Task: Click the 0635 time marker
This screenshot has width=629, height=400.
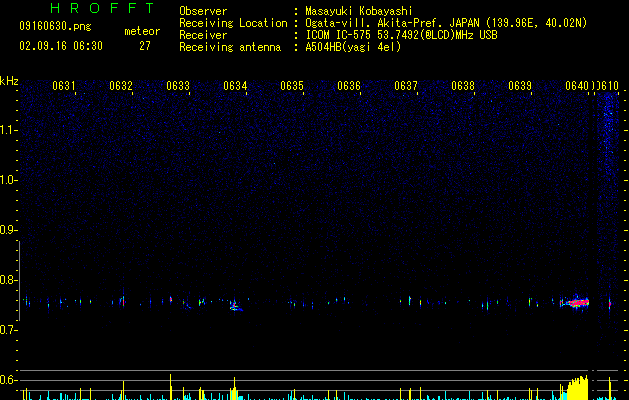Action: [292, 86]
